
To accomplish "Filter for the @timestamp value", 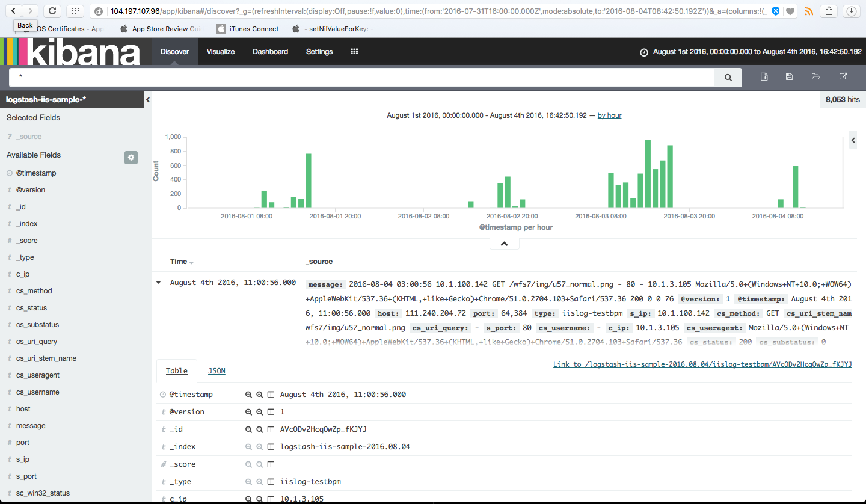I will click(248, 395).
